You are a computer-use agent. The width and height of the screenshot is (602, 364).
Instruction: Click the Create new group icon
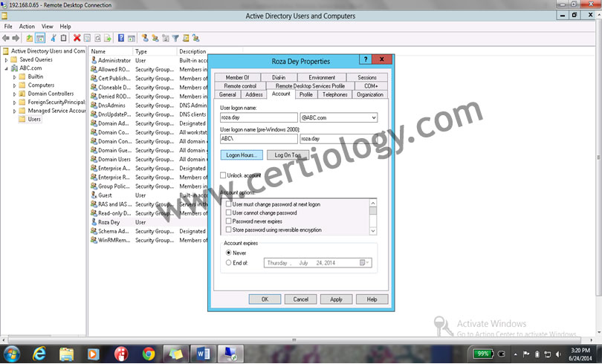(155, 38)
